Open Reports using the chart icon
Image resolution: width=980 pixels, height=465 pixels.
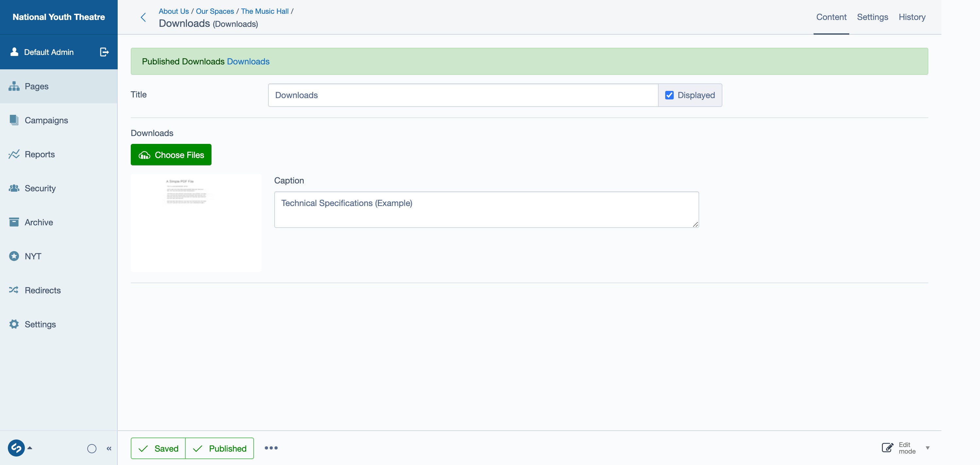pos(14,154)
